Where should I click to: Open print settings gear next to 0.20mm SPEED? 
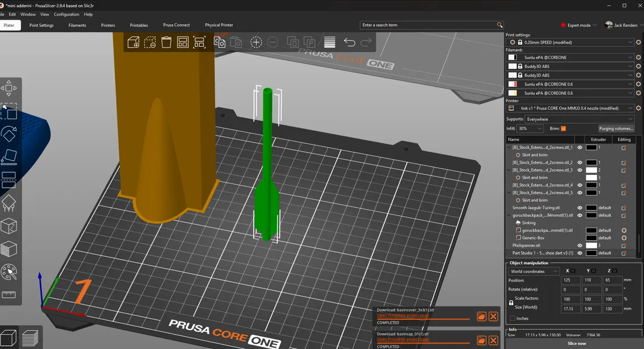[x=638, y=42]
